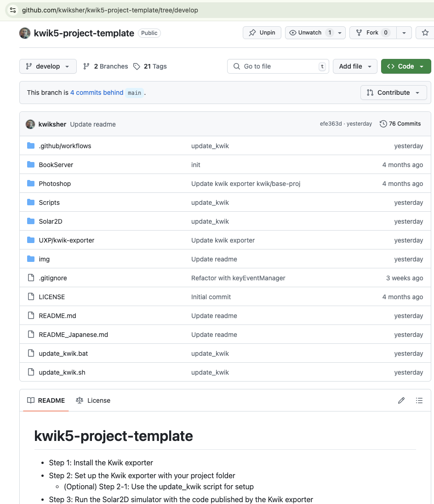Switch to the License tab
434x504 pixels.
click(x=93, y=400)
